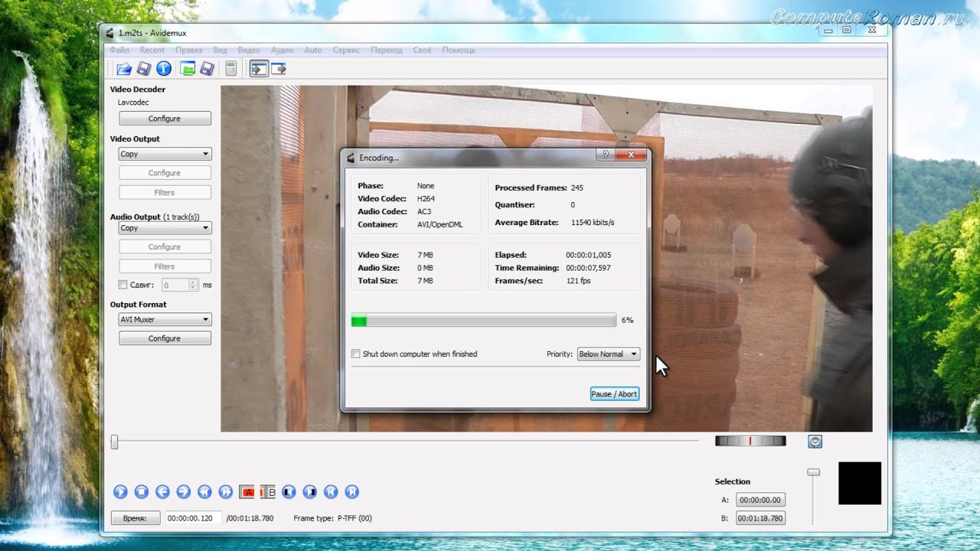Click the Time Remaining value 00:00:07,597
The image size is (980, 551).
click(588, 268)
